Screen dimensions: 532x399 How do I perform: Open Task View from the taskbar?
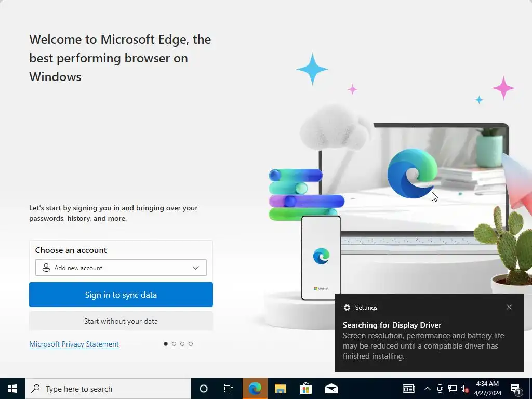coord(229,389)
